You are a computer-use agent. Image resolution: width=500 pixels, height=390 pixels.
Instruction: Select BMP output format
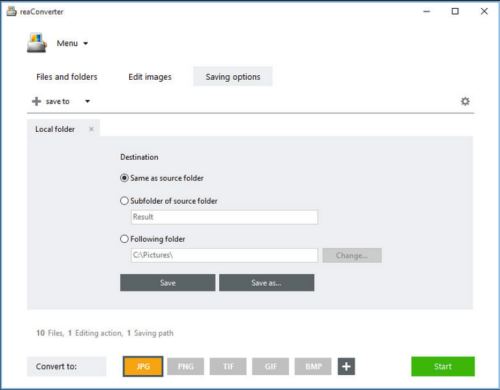click(313, 366)
